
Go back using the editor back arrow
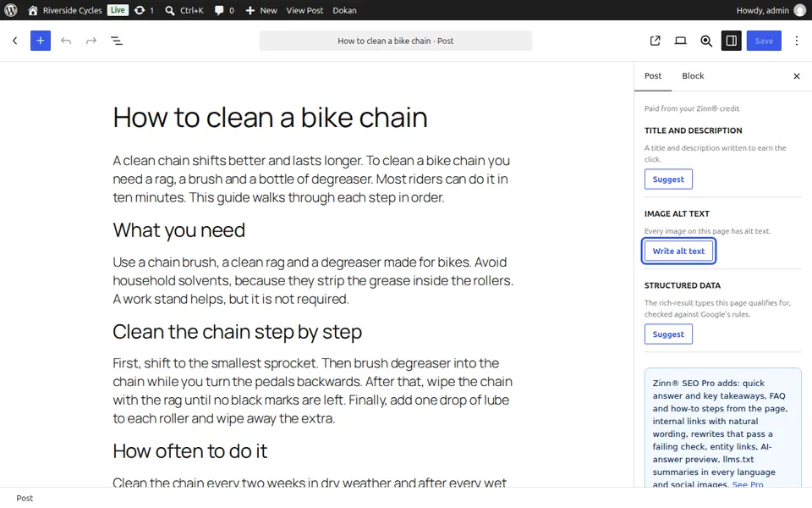click(x=15, y=41)
